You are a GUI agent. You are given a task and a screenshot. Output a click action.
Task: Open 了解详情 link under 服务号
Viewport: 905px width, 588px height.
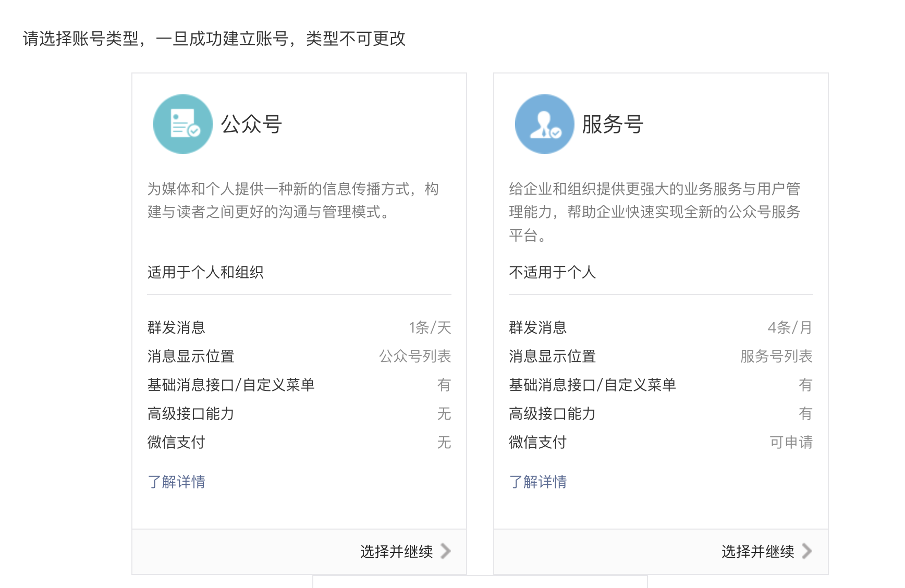[538, 481]
